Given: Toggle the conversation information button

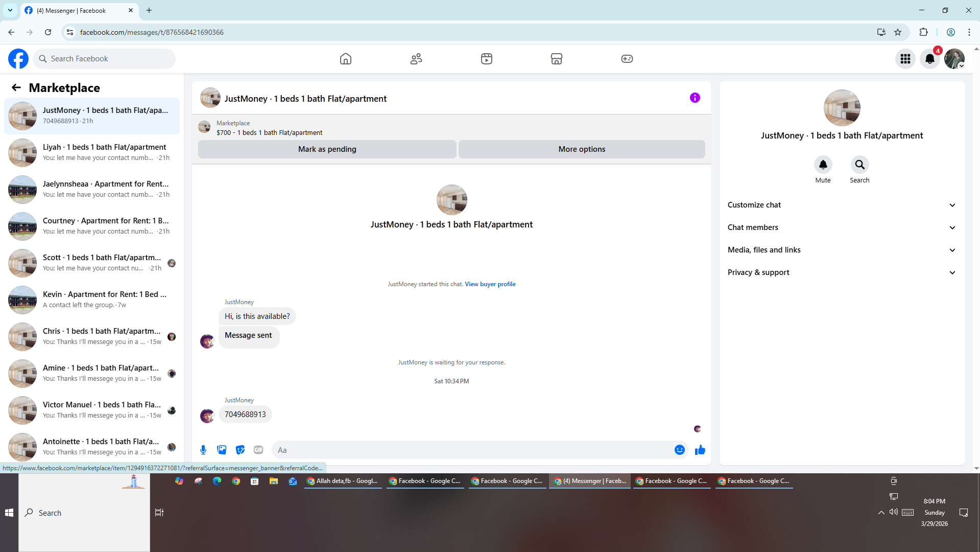Looking at the screenshot, I should pyautogui.click(x=695, y=98).
